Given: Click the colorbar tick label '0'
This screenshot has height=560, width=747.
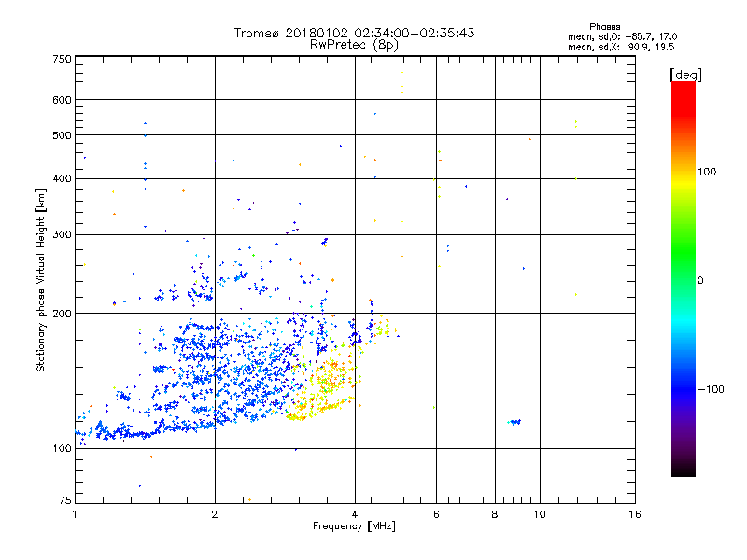Looking at the screenshot, I should point(700,281).
